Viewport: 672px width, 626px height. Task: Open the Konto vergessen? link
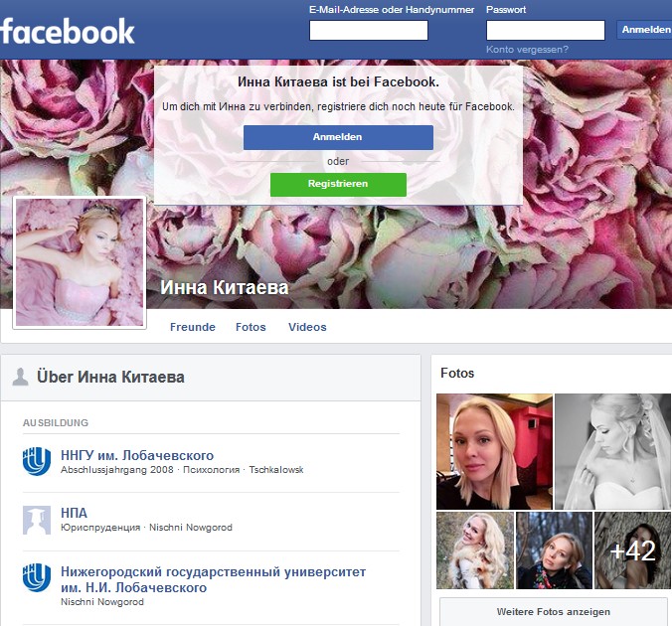click(x=527, y=50)
